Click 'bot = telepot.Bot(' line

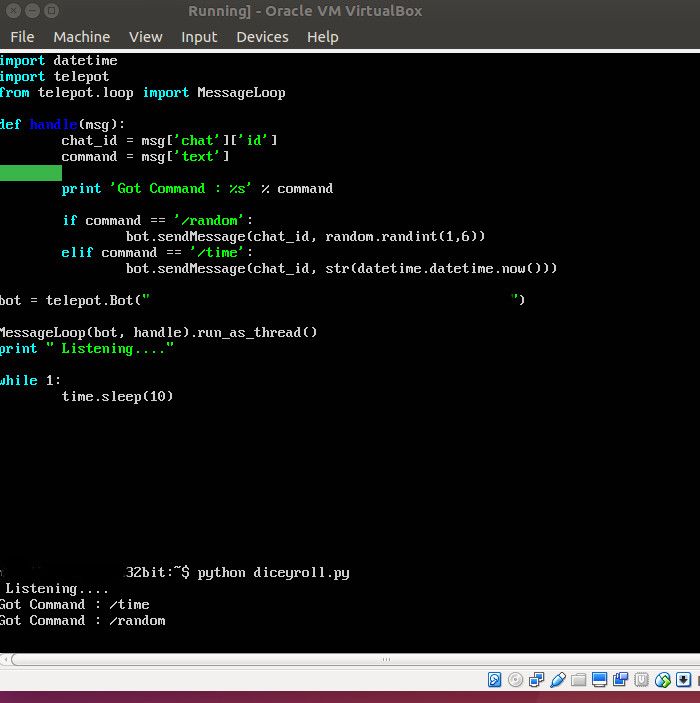pyautogui.click(x=262, y=300)
